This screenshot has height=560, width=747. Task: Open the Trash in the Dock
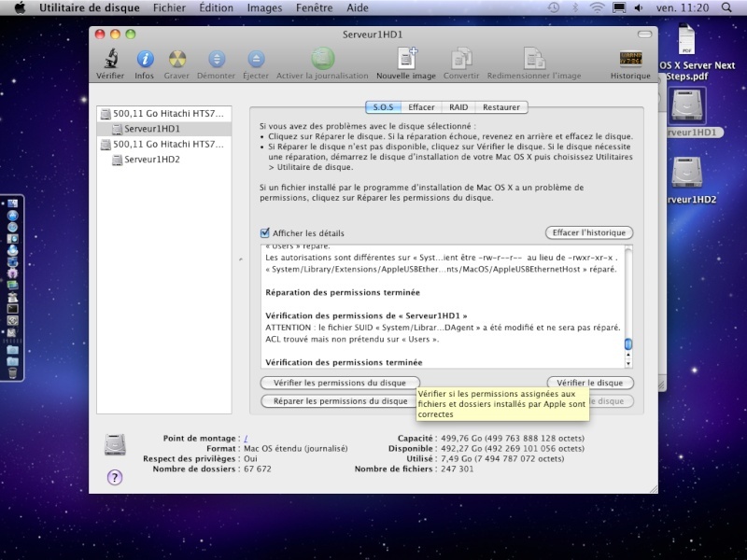12,372
